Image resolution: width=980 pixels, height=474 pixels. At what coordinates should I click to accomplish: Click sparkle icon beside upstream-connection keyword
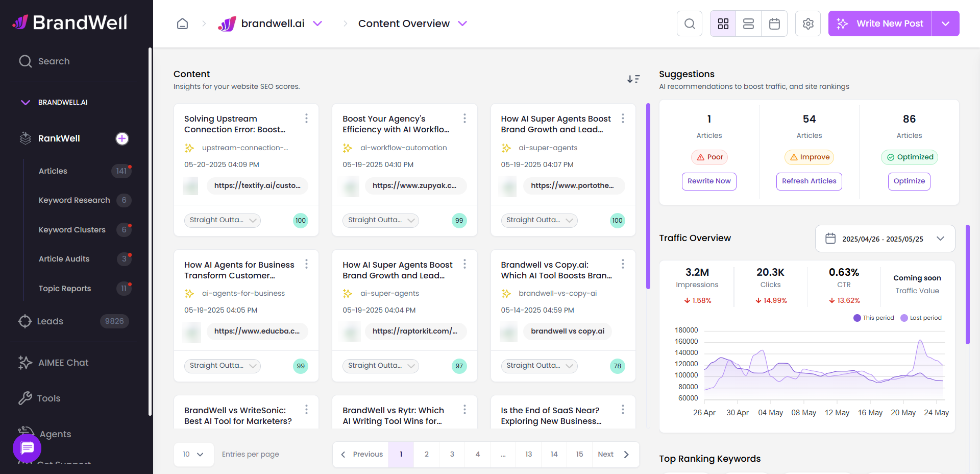tap(189, 148)
